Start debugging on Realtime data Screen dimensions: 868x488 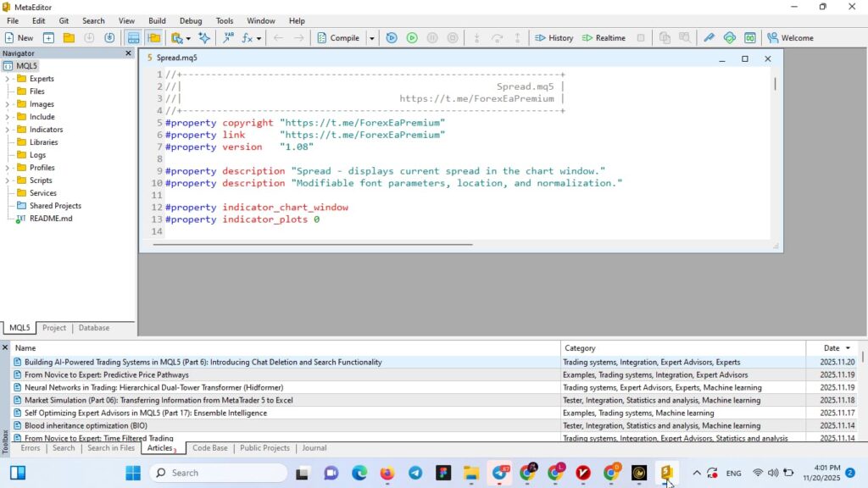pyautogui.click(x=604, y=38)
